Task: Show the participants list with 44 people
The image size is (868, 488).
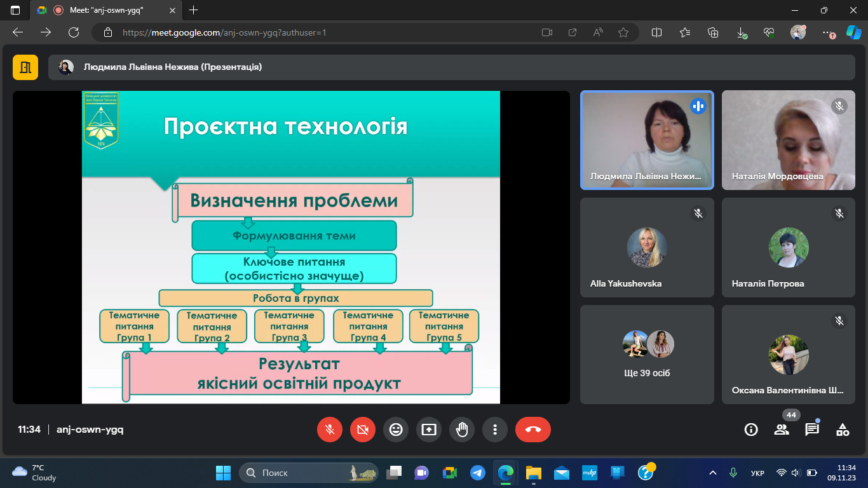Action: (782, 430)
